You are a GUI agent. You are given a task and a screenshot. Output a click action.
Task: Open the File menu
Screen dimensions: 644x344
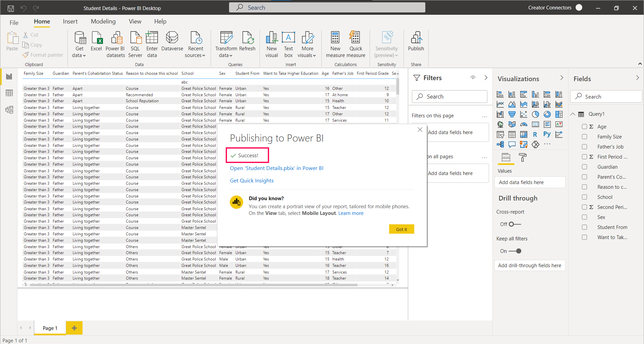coord(14,22)
